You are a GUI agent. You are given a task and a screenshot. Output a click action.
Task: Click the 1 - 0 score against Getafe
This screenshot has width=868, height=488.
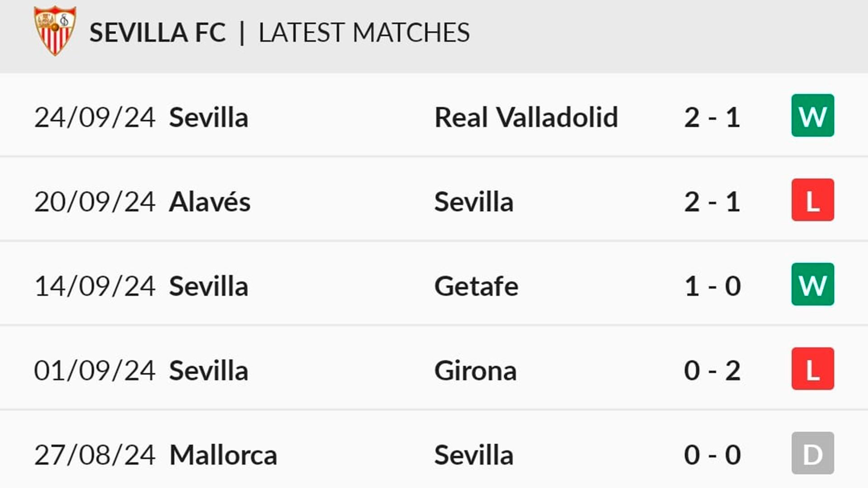(712, 286)
